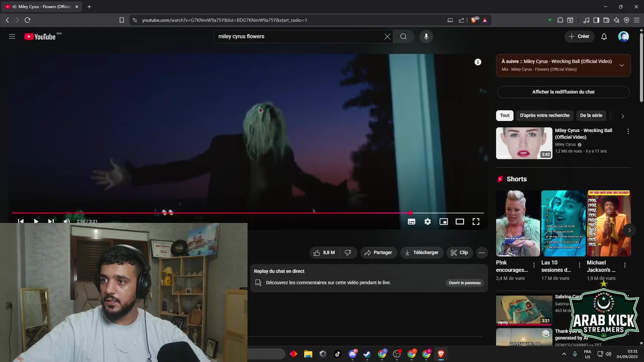Open a new browser tab
This screenshot has height=362, width=644.
click(x=89, y=7)
